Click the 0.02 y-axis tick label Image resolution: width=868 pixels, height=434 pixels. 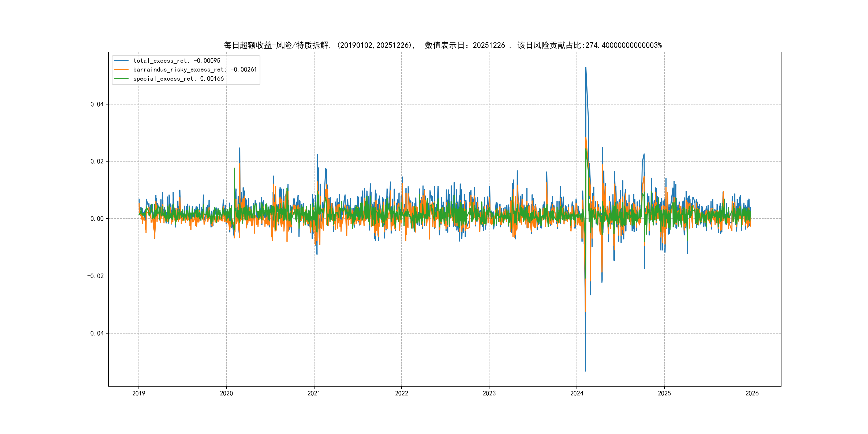point(97,161)
